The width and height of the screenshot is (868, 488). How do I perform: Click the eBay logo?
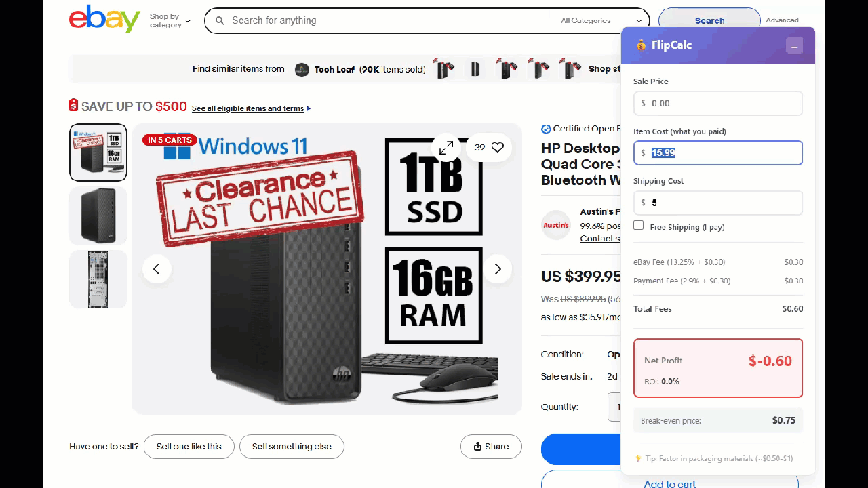104,19
